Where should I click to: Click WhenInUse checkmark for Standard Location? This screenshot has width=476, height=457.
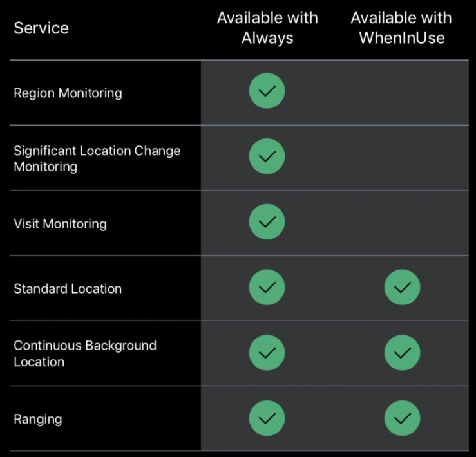[402, 287]
